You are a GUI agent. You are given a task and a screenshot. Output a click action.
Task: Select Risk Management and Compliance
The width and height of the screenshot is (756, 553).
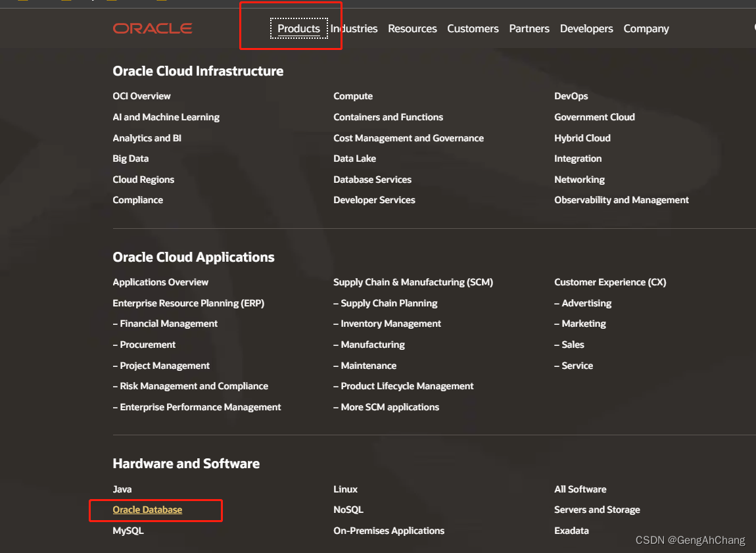point(191,386)
